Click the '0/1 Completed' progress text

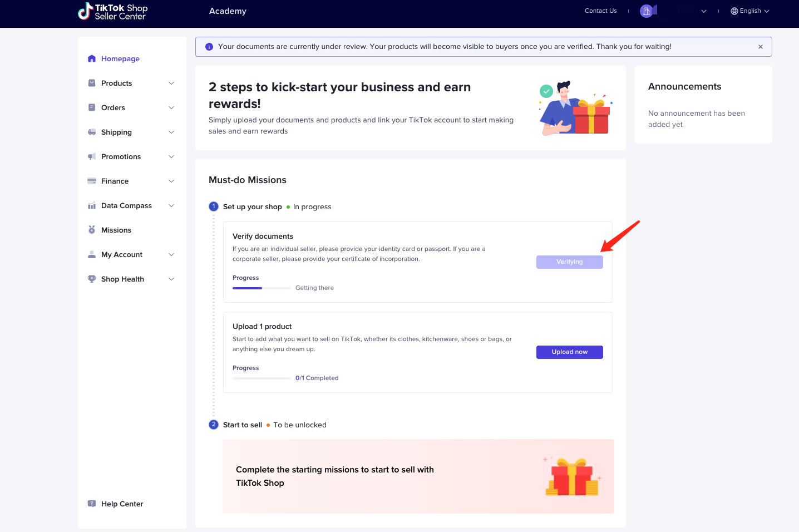pos(317,378)
